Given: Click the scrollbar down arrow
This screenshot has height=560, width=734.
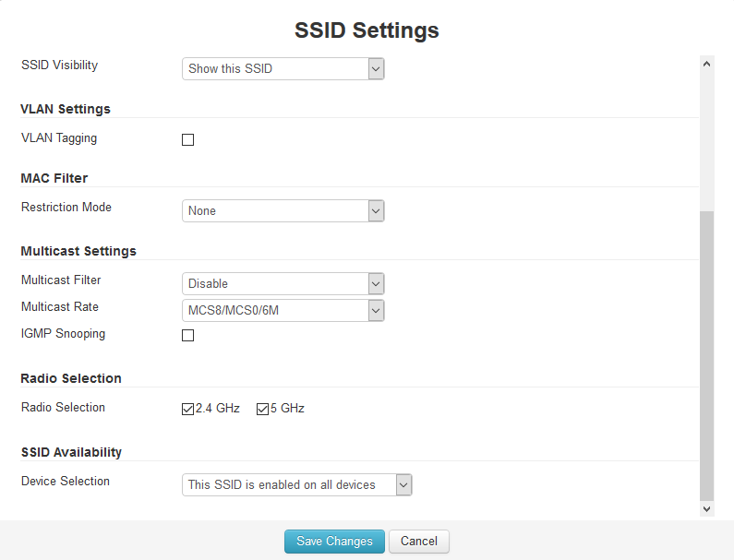Looking at the screenshot, I should (x=707, y=509).
